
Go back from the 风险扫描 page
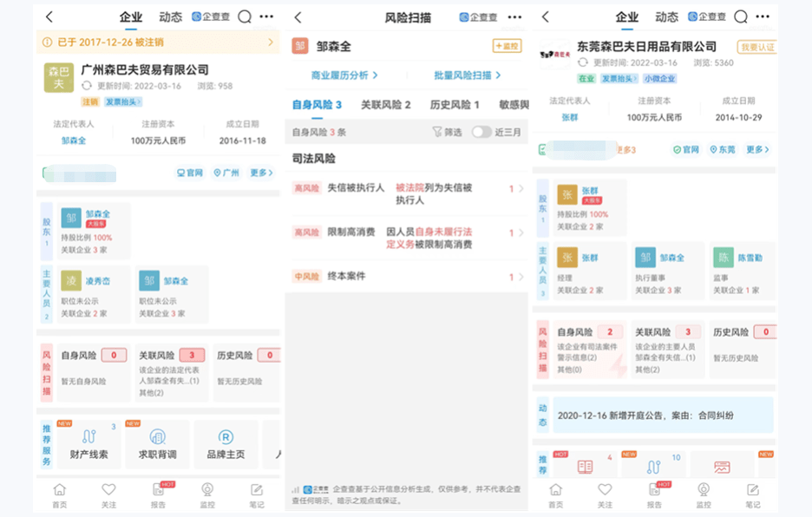298,17
